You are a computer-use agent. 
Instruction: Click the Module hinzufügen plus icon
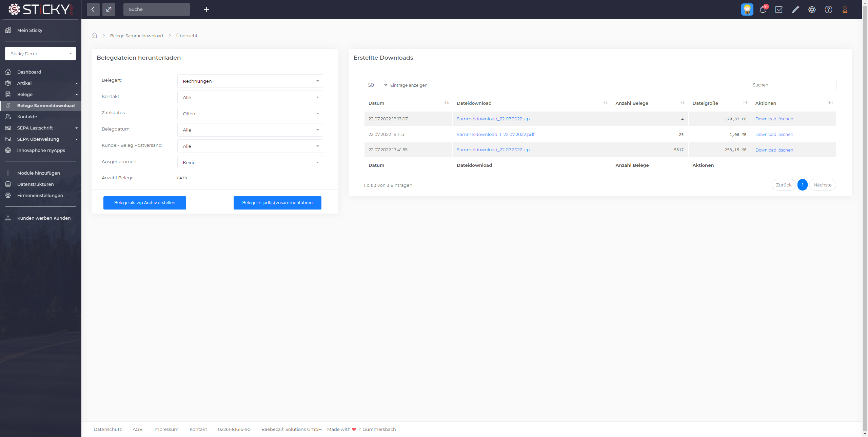(x=8, y=173)
